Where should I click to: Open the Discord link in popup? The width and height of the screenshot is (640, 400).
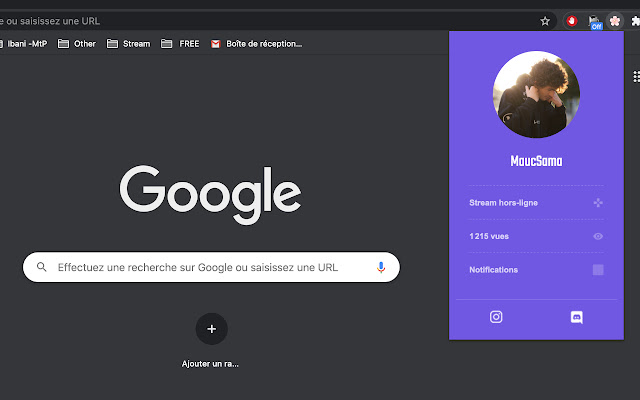(576, 317)
